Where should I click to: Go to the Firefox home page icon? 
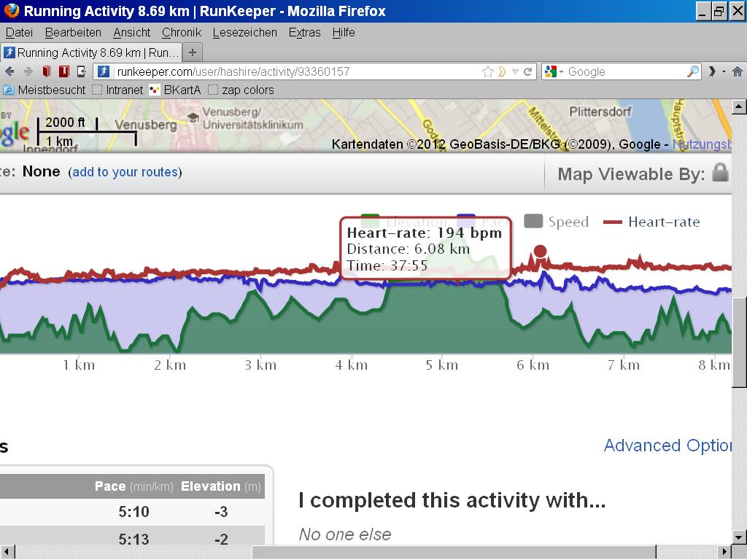[x=737, y=71]
